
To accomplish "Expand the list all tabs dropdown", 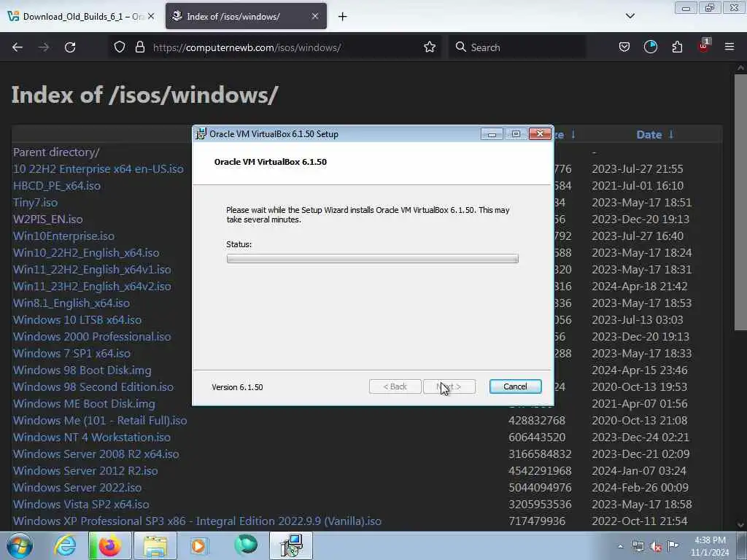I will pyautogui.click(x=630, y=16).
